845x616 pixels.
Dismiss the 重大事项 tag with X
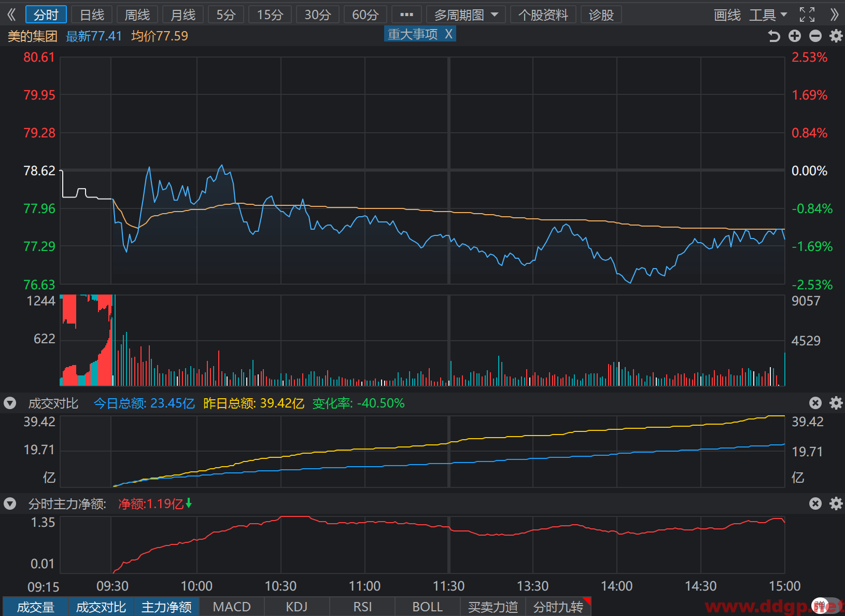pos(449,34)
